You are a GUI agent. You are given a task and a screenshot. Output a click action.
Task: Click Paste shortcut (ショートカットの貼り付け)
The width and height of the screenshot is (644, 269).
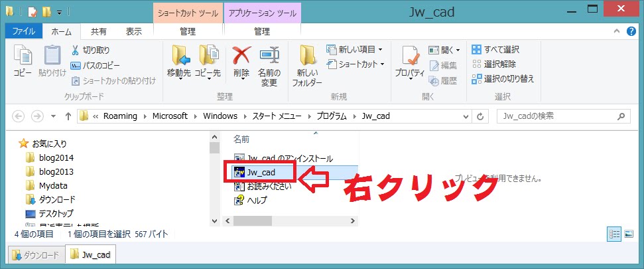click(x=114, y=80)
